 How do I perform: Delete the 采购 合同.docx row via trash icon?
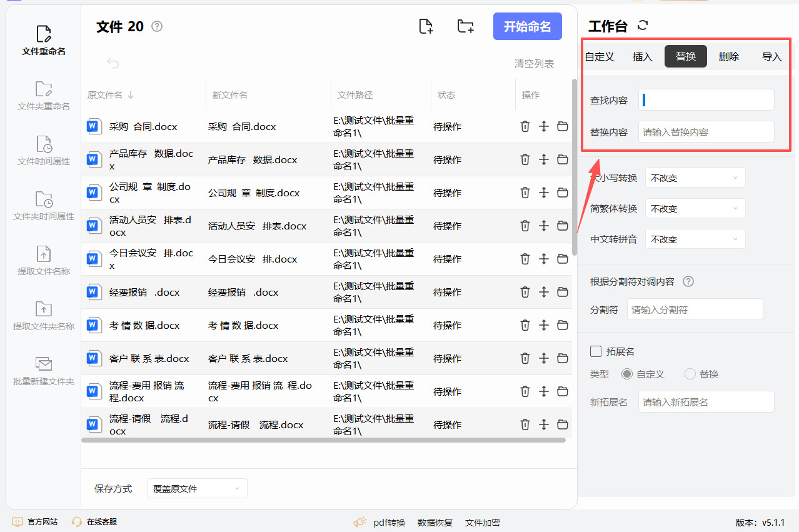[x=525, y=126]
